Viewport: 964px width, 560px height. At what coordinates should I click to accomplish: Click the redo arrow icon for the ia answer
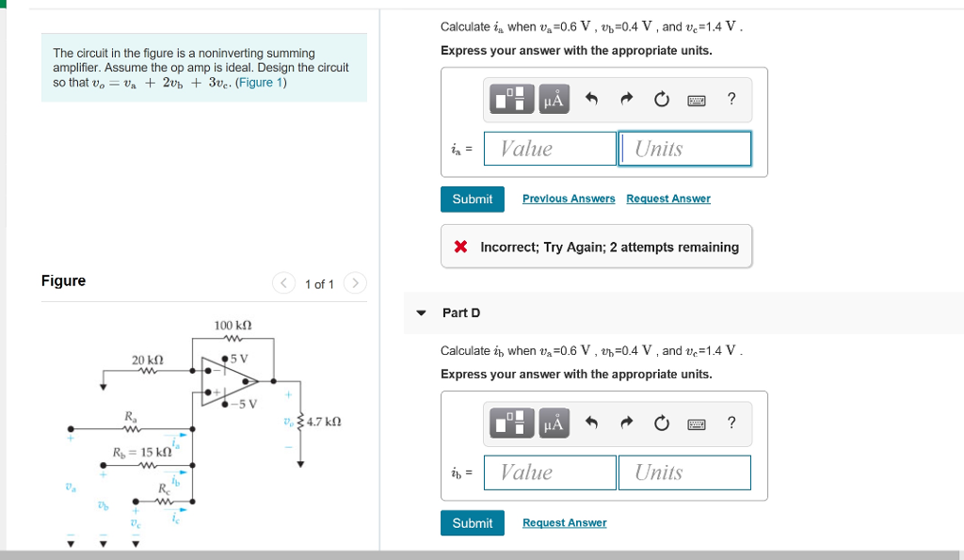point(626,98)
